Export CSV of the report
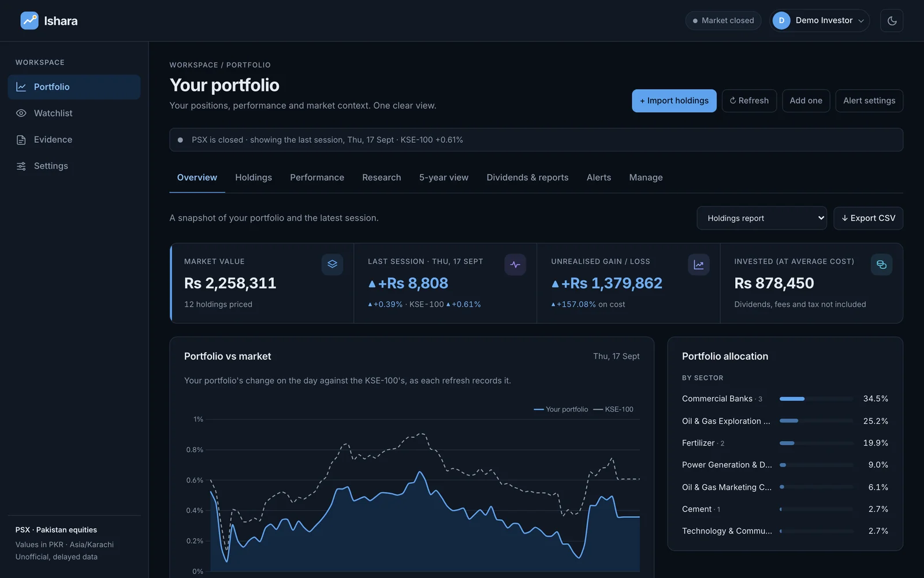The image size is (924, 578). coord(868,218)
